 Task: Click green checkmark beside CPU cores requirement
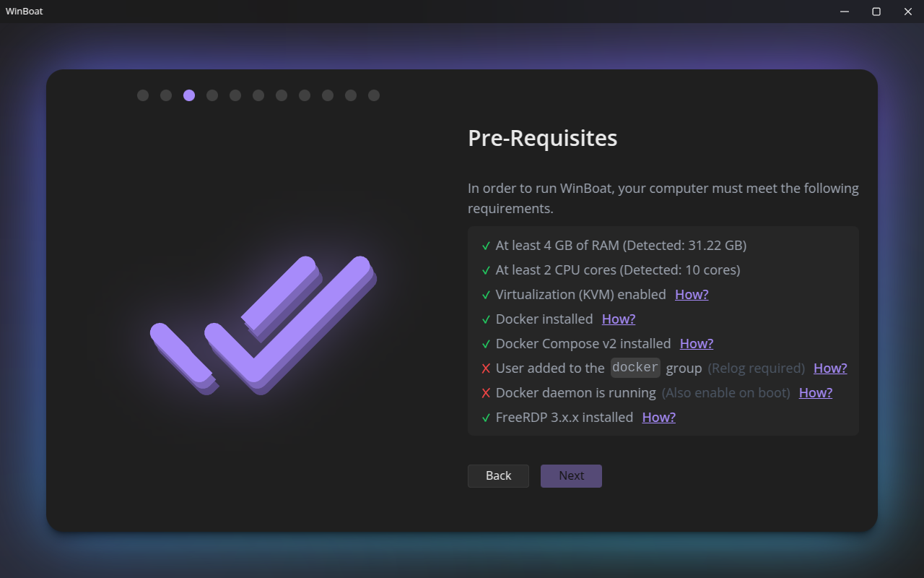tap(486, 270)
